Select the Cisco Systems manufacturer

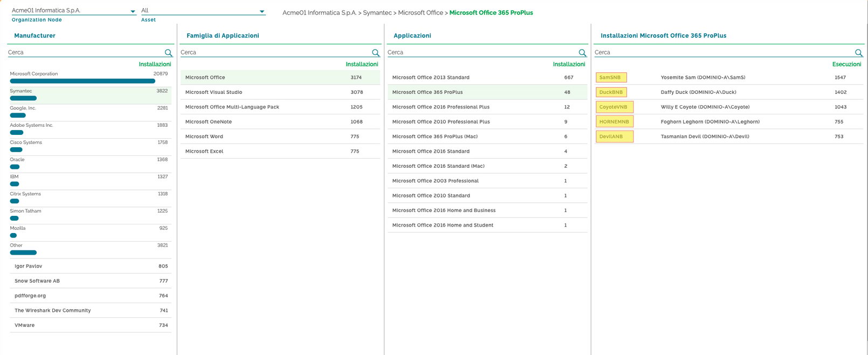(89, 147)
